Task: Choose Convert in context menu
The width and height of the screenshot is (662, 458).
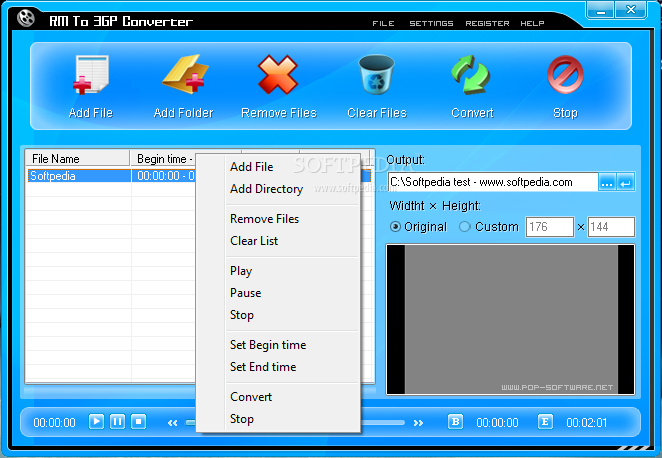Action: click(x=279, y=397)
